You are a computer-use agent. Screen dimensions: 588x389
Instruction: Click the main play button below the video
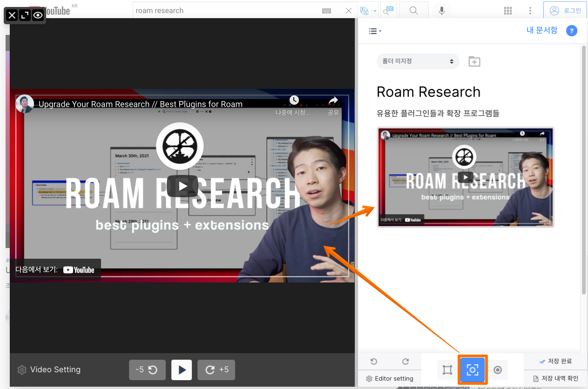(182, 370)
